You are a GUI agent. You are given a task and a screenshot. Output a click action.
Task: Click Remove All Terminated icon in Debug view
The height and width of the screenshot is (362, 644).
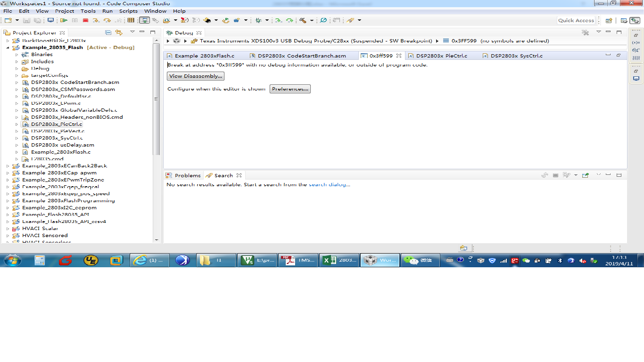pos(585,33)
